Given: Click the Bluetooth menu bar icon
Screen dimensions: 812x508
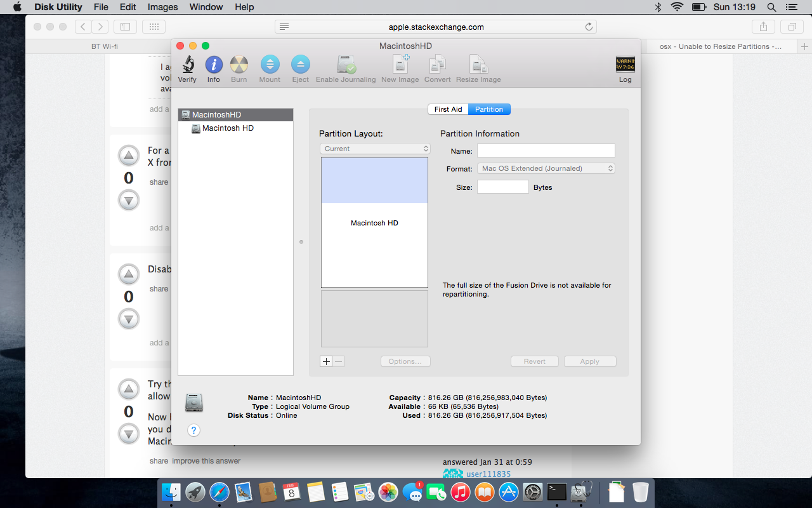Looking at the screenshot, I should tap(658, 7).
